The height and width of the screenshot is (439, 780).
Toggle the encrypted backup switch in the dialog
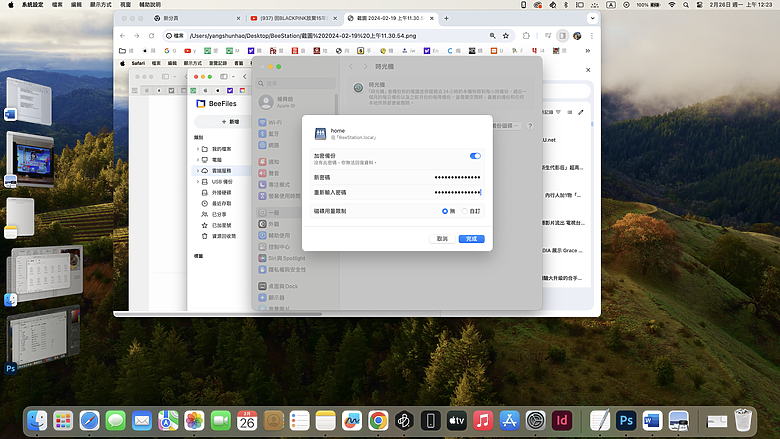coord(475,156)
